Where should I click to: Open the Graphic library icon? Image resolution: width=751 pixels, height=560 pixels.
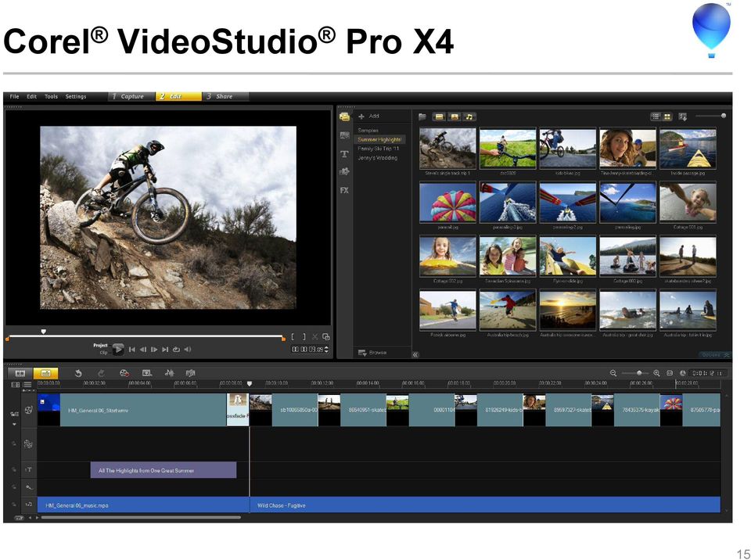(x=344, y=171)
